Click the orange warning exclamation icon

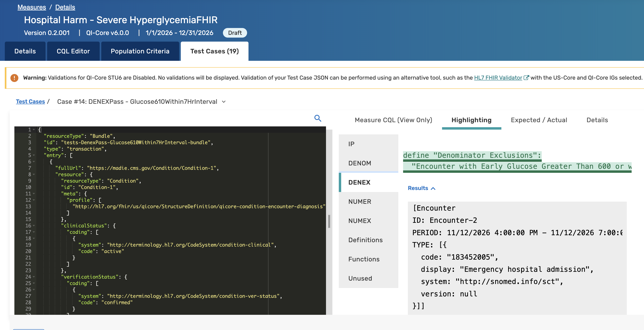14,78
